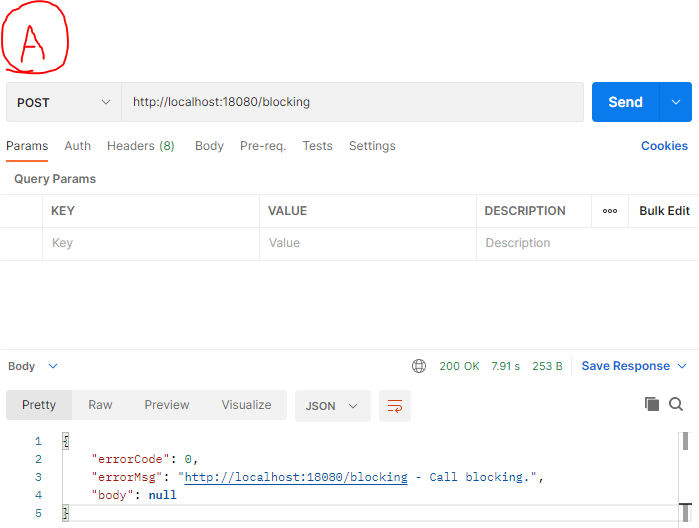The width and height of the screenshot is (699, 528).
Task: Switch to the request Body tab
Action: pyautogui.click(x=209, y=146)
